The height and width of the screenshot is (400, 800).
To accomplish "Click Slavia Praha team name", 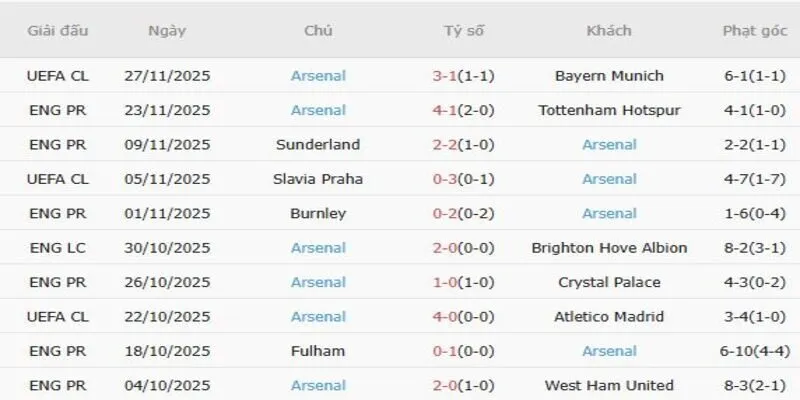I will point(318,179).
